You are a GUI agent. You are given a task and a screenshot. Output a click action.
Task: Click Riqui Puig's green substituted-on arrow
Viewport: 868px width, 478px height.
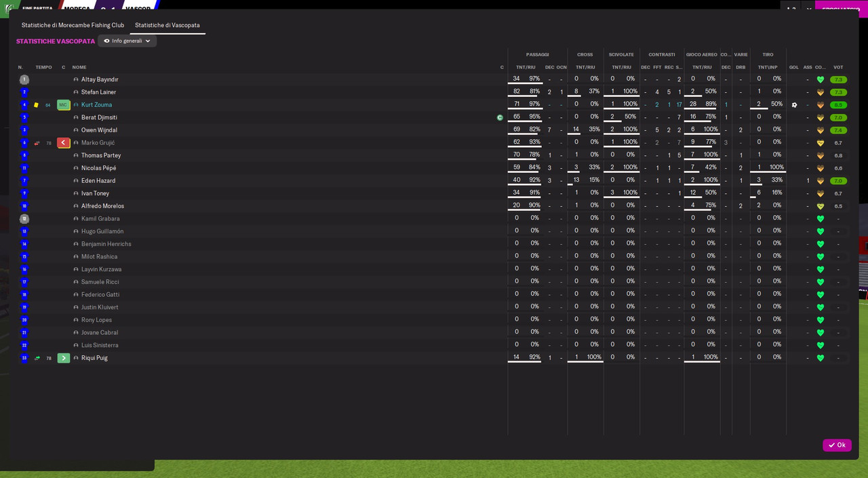point(63,358)
